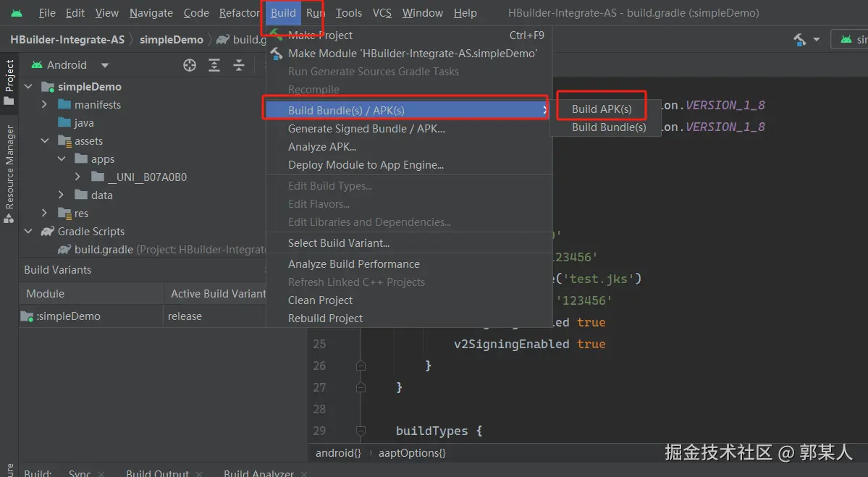Choose Deploy Module to App Engine...

click(x=409, y=165)
